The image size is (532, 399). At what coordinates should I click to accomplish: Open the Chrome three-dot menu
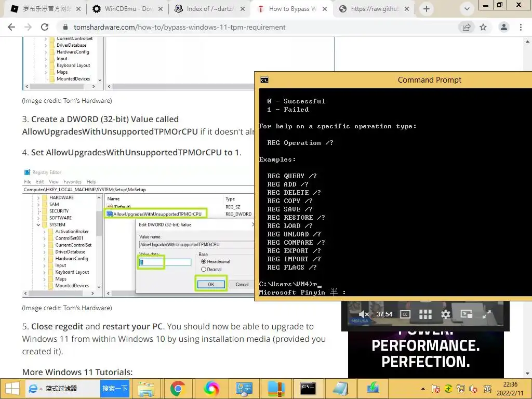point(521,27)
